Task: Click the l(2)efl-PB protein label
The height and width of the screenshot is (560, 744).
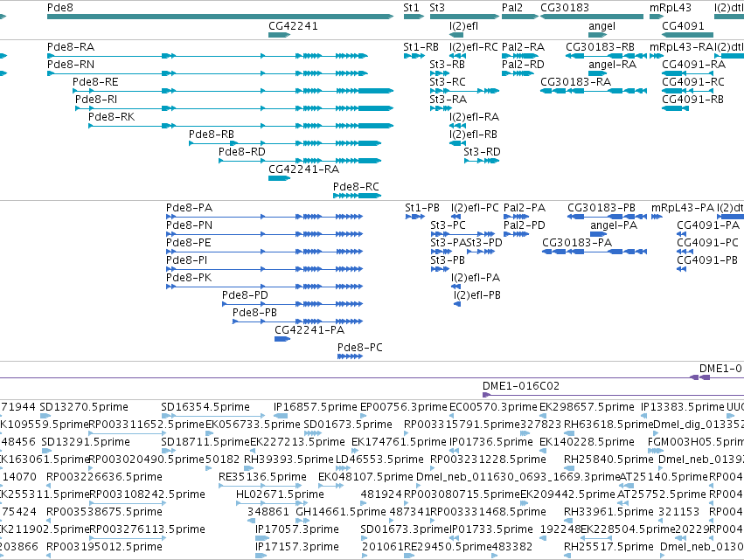Action: [477, 296]
